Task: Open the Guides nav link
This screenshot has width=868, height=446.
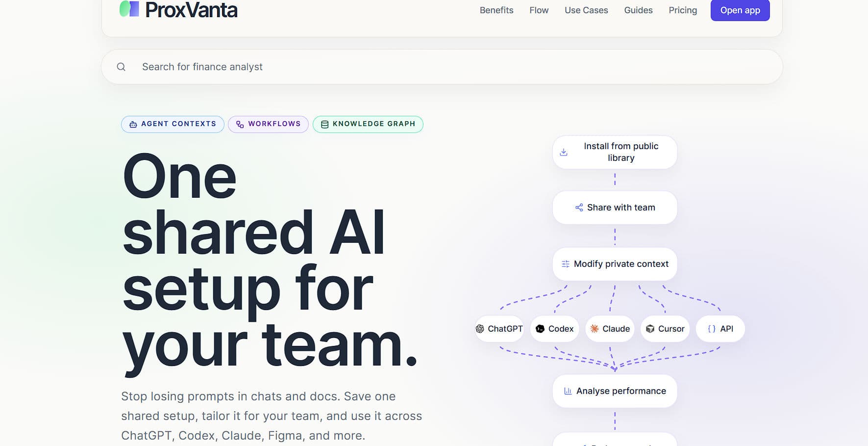Action: tap(638, 10)
